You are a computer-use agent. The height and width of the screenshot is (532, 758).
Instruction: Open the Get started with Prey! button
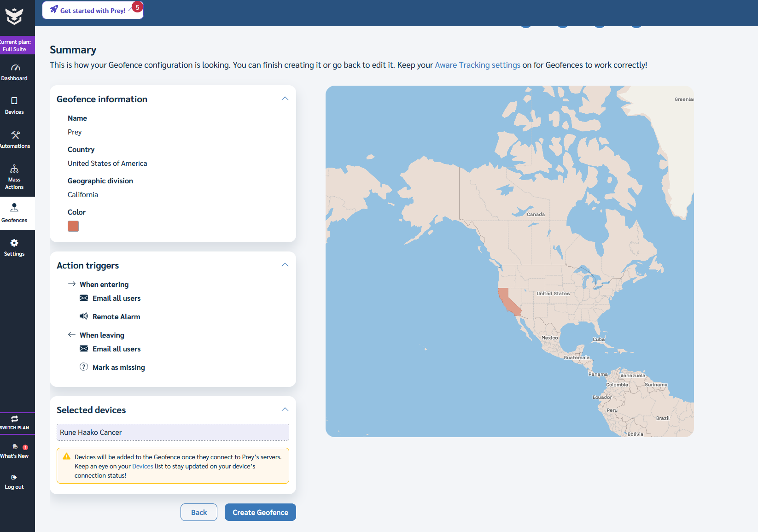point(93,10)
